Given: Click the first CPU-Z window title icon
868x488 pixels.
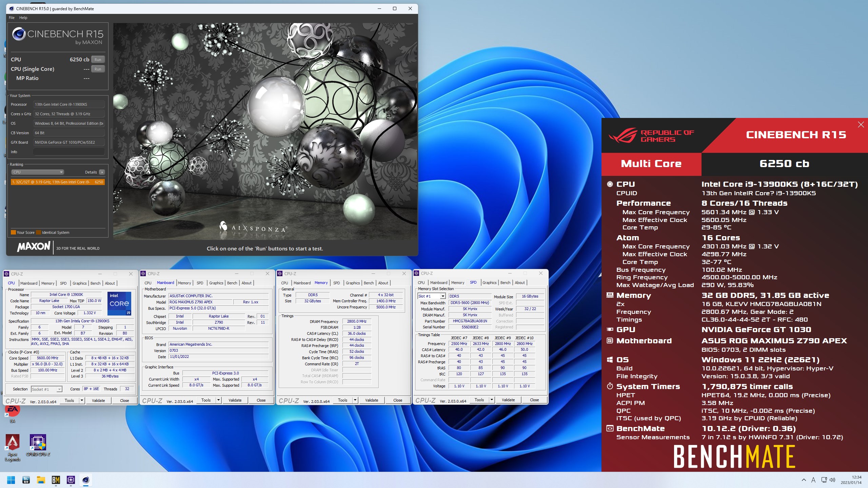Looking at the screenshot, I should [6, 274].
